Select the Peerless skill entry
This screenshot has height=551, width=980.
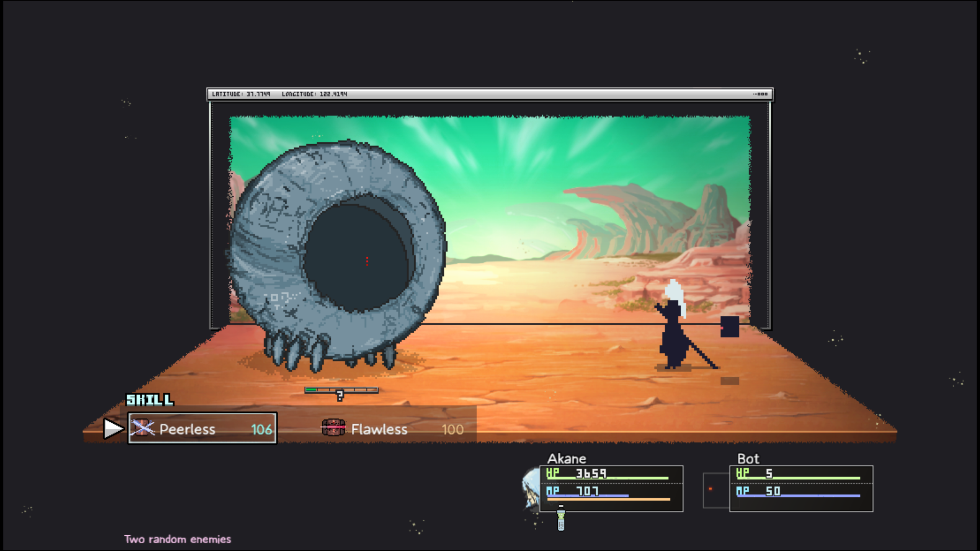202,429
